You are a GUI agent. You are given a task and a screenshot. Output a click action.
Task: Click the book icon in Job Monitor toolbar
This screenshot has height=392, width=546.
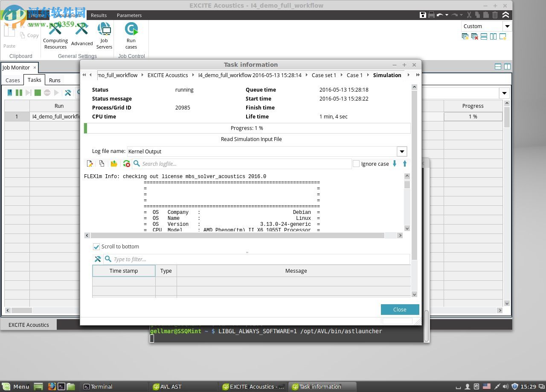coord(9,92)
